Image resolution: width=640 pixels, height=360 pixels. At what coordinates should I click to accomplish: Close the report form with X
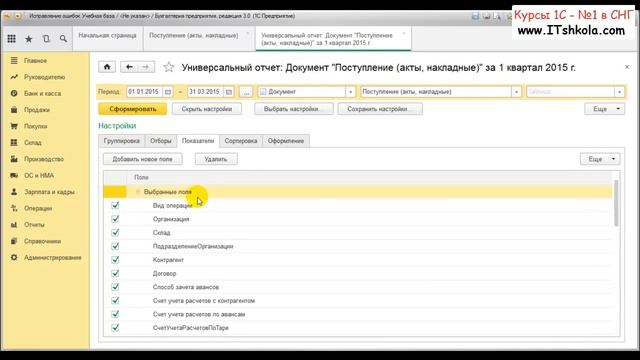tap(627, 67)
